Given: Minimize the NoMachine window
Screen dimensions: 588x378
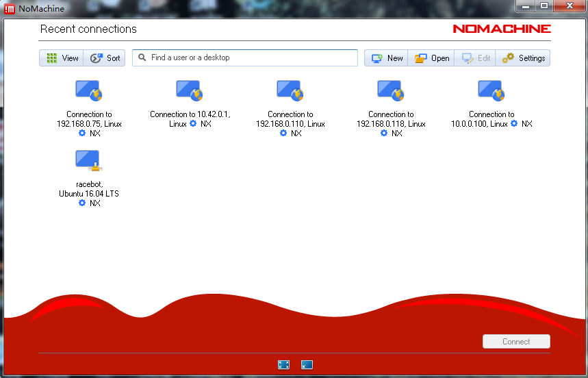Looking at the screenshot, I should [526, 5].
